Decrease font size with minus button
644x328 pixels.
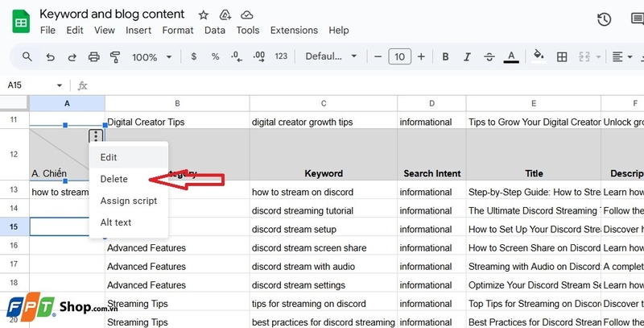378,56
